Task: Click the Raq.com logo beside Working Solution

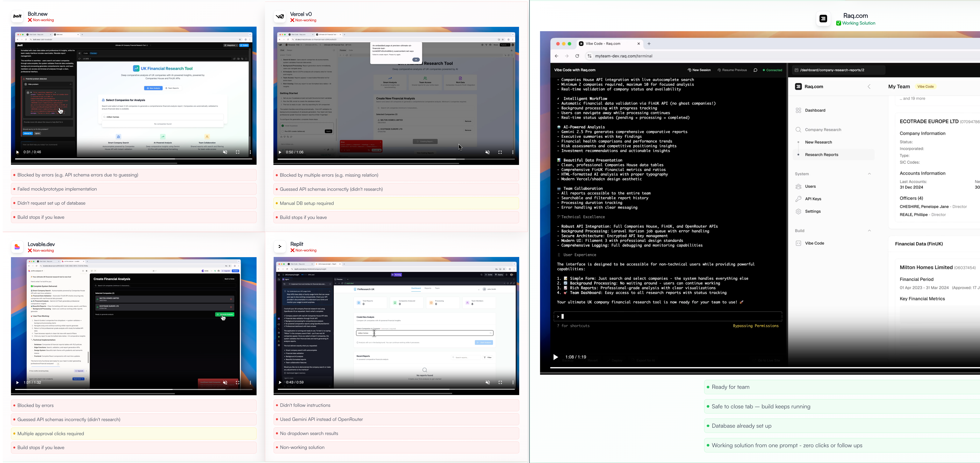Action: pos(823,19)
